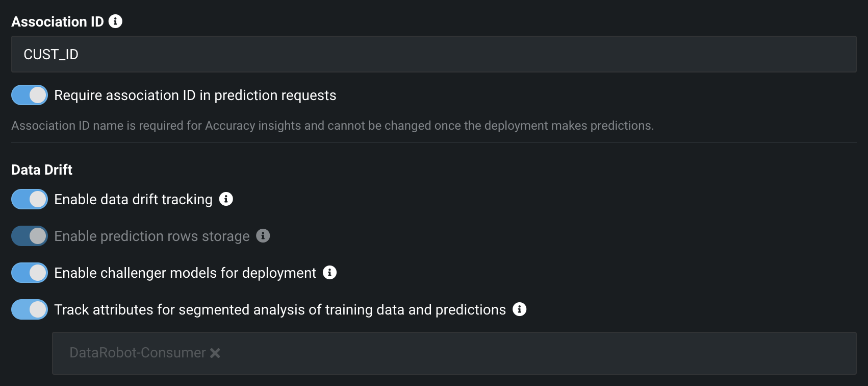Click 'Enable challenger models for deployment' text
This screenshot has height=386, width=868.
[185, 273]
